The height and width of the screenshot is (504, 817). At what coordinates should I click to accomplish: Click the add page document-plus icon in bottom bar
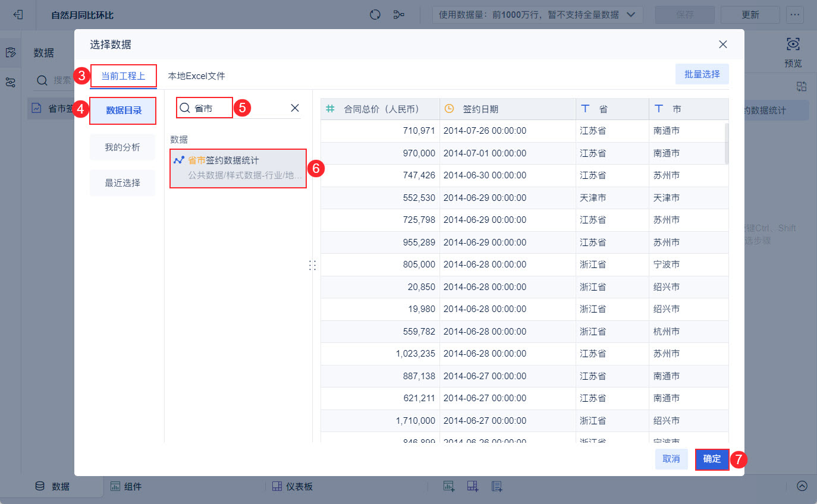497,486
